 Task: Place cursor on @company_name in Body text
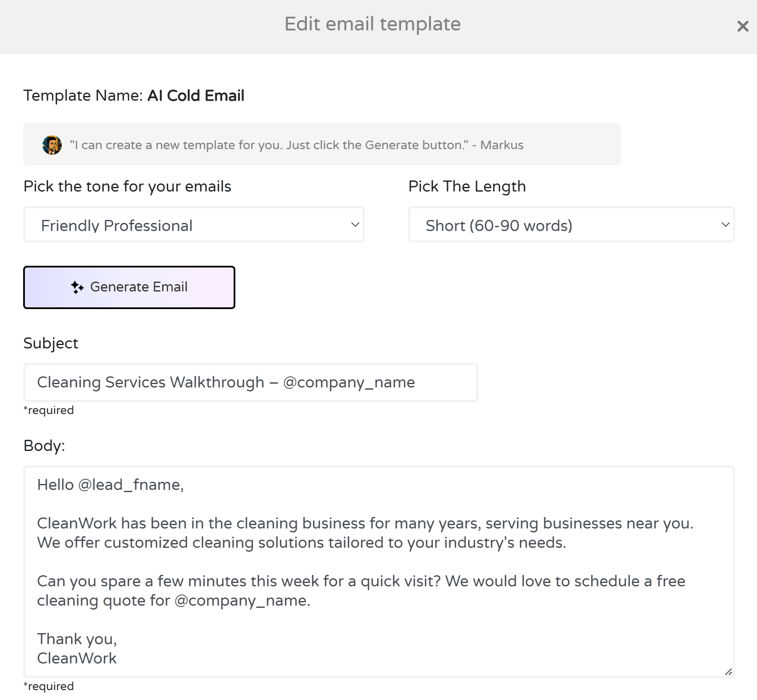coord(242,601)
